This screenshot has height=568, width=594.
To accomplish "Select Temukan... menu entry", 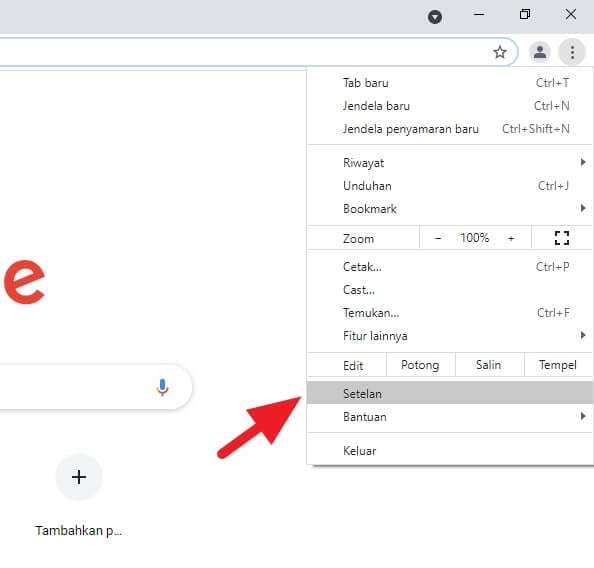I will (x=450, y=313).
